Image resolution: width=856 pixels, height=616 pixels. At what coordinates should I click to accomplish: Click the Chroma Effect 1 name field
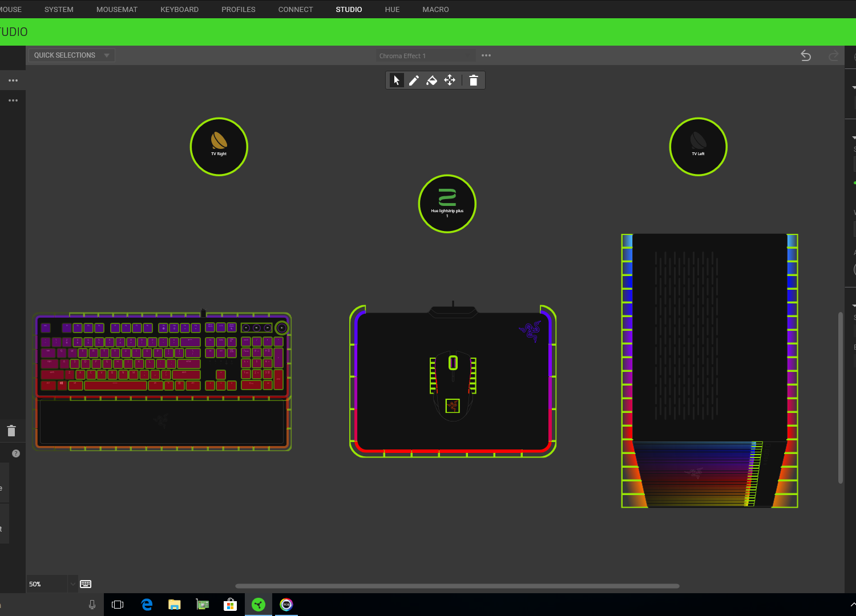[x=422, y=56]
